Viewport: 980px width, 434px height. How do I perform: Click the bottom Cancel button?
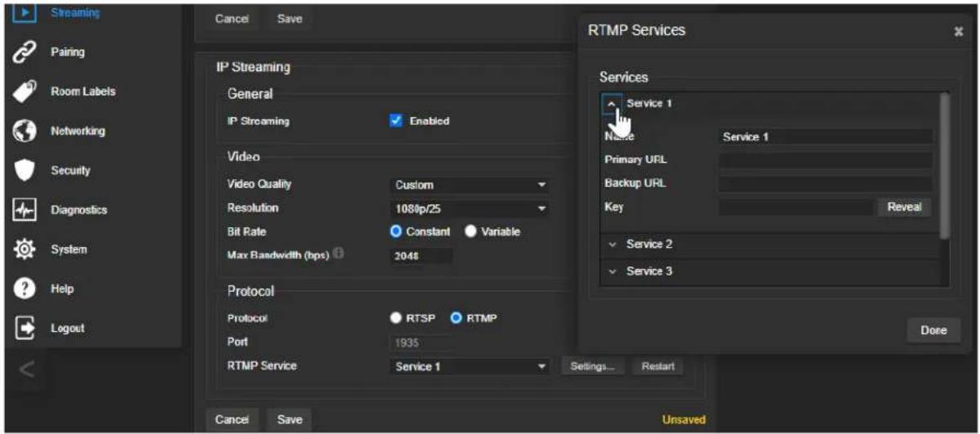pos(232,419)
